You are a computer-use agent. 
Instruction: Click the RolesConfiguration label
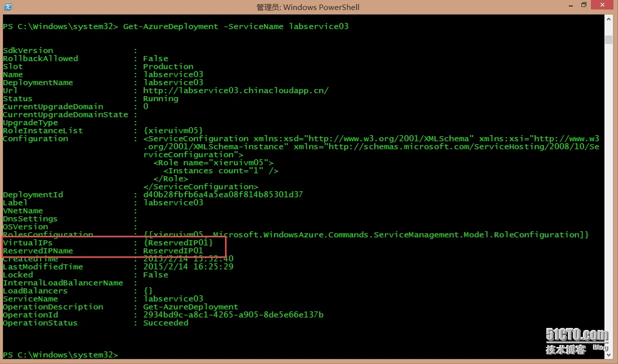pos(48,235)
